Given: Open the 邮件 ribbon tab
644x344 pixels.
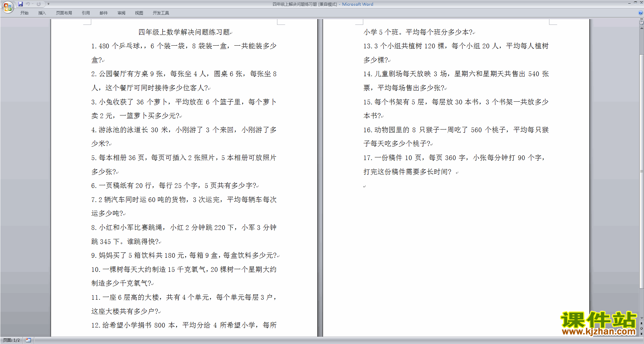Looking at the screenshot, I should 104,13.
